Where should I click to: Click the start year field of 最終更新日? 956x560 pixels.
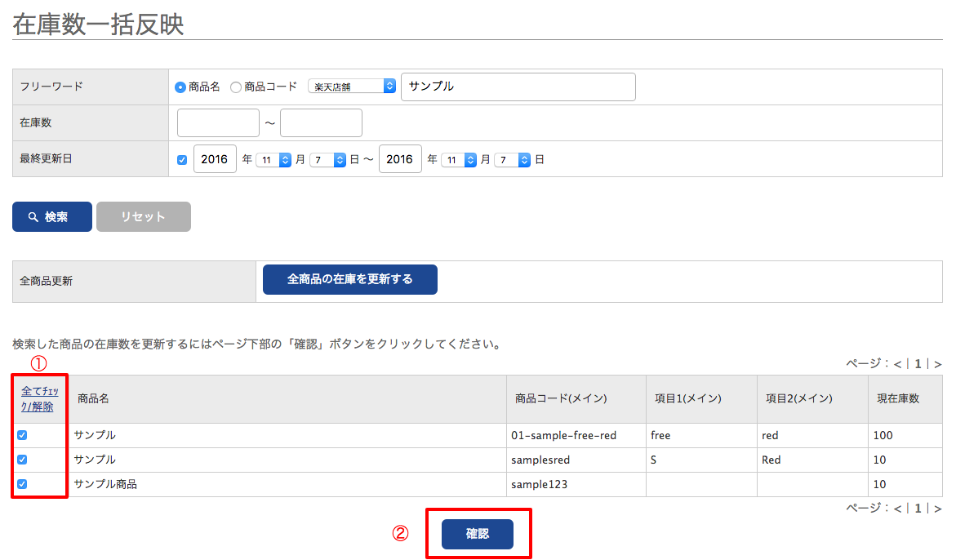215,160
